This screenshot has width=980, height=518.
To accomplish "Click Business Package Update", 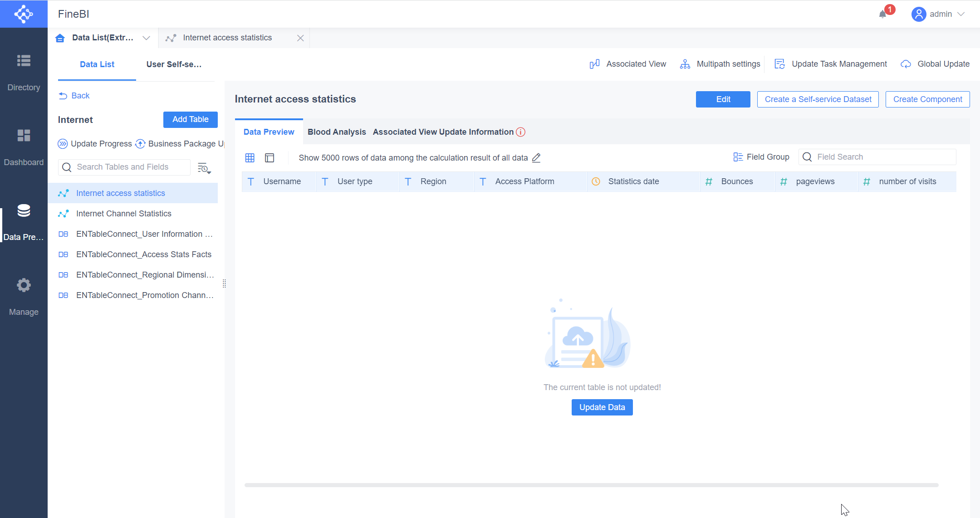I will click(180, 144).
